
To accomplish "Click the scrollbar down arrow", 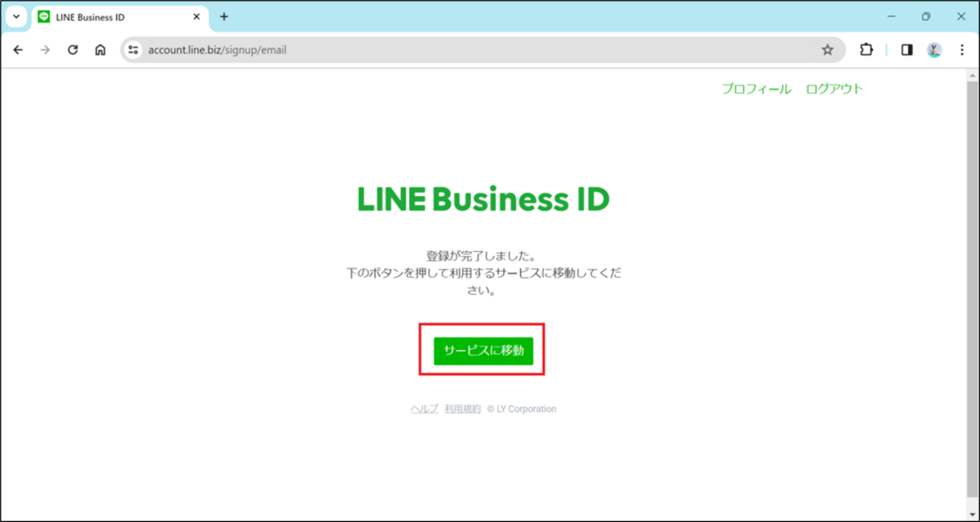I will [x=972, y=513].
